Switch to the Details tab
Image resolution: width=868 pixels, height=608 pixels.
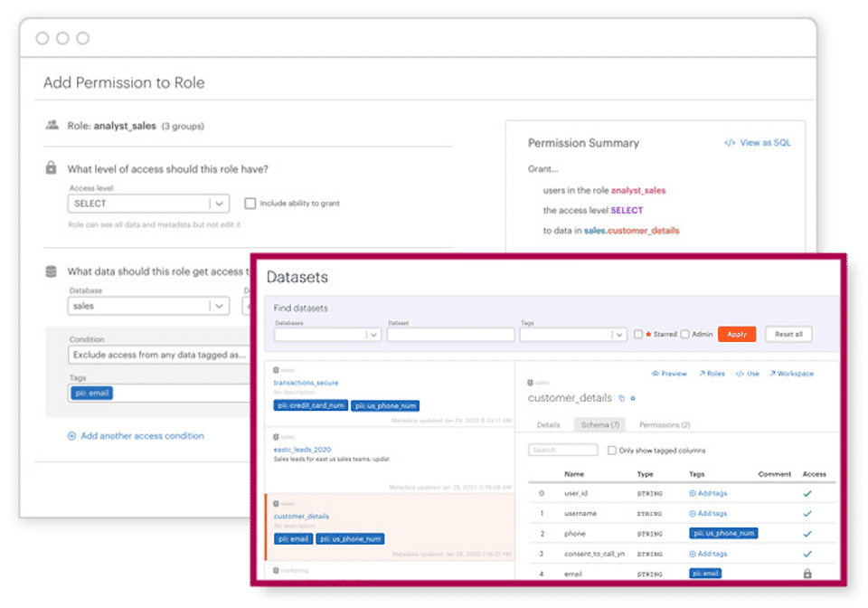pos(548,424)
